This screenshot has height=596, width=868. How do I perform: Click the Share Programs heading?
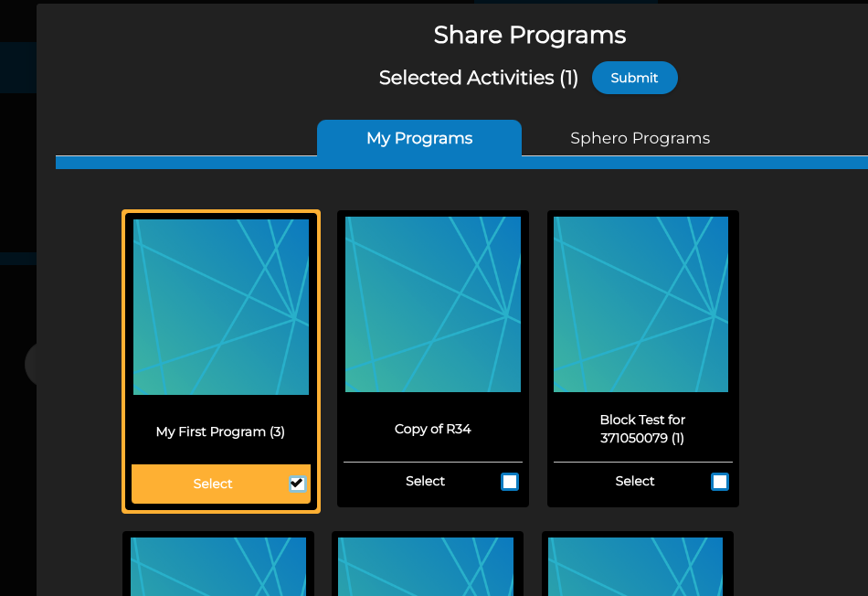(530, 35)
